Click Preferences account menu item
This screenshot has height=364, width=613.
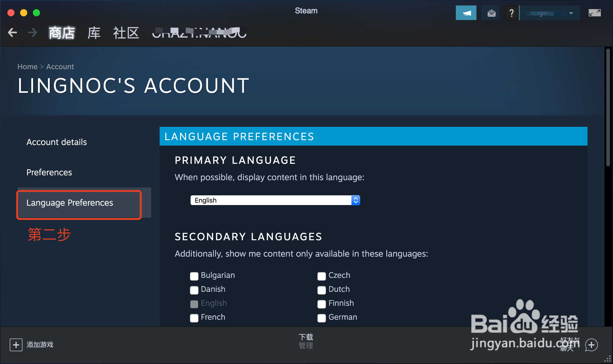pyautogui.click(x=49, y=172)
